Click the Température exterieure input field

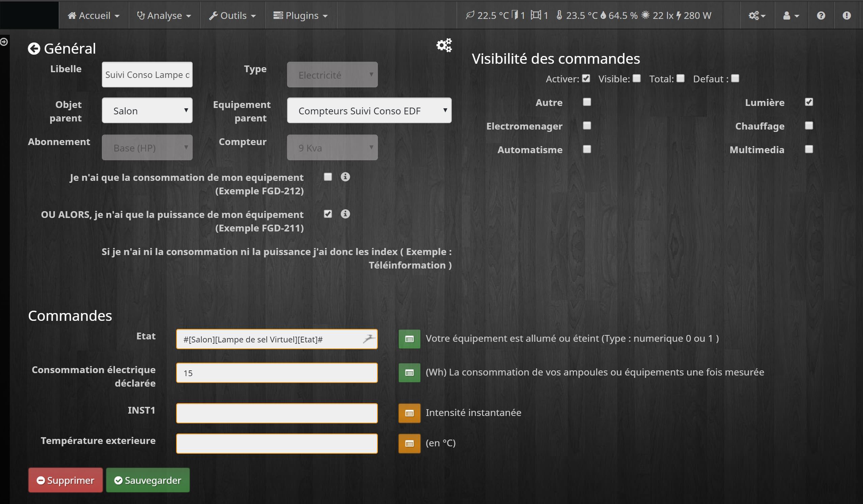coord(277,443)
